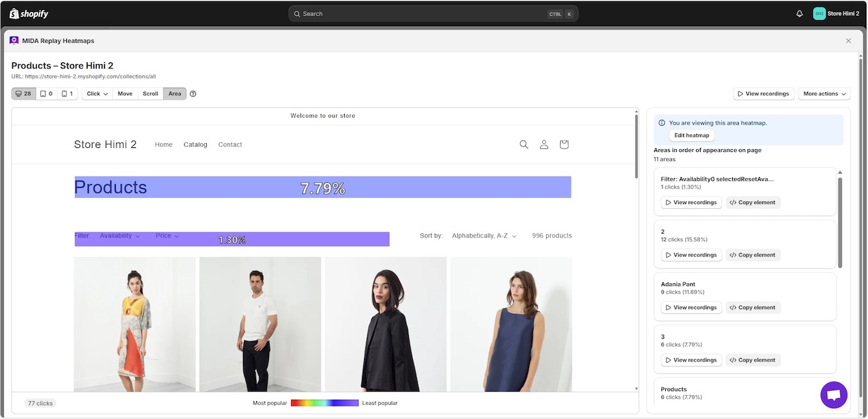This screenshot has height=419, width=868.
Task: Click the navy sleeveless dress product thumbnail
Action: click(x=511, y=324)
